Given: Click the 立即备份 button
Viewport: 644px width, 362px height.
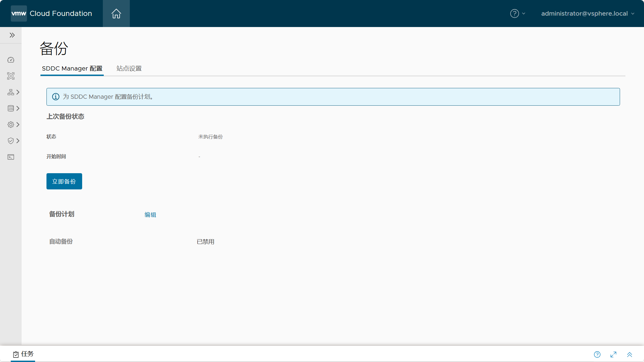Looking at the screenshot, I should (x=64, y=181).
